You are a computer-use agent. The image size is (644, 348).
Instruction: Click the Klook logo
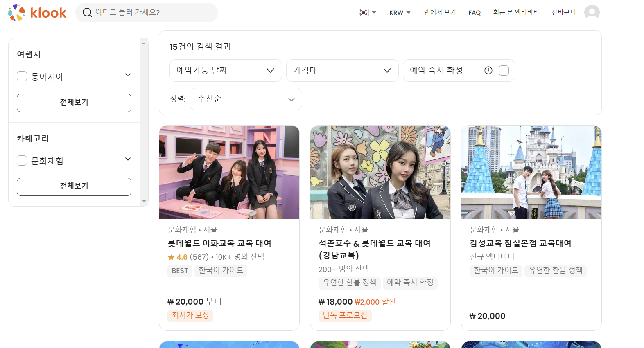click(37, 13)
